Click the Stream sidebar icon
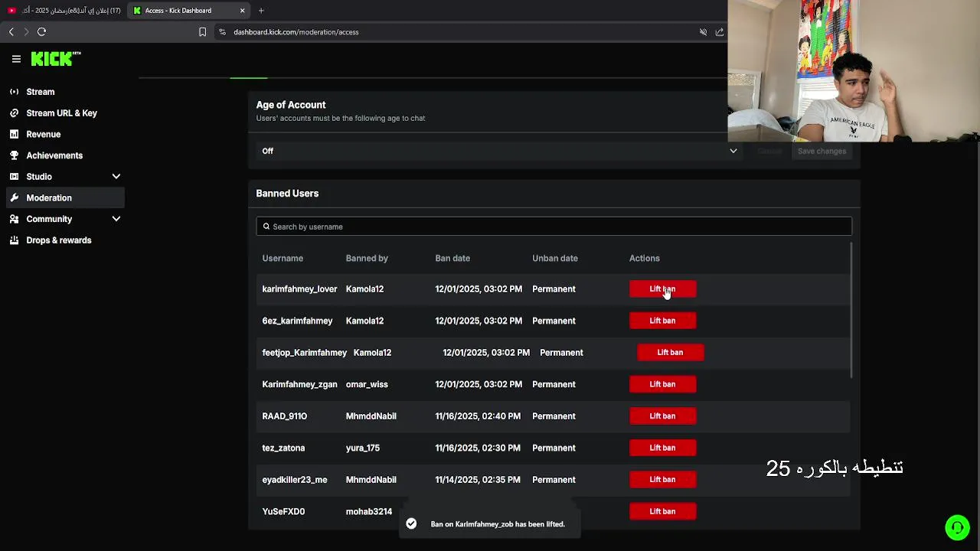This screenshot has width=980, height=551. 14,92
